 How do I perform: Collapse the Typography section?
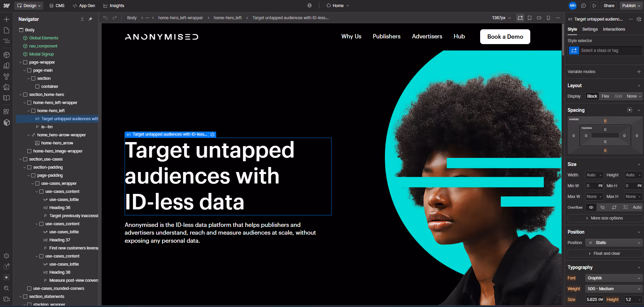point(639,267)
